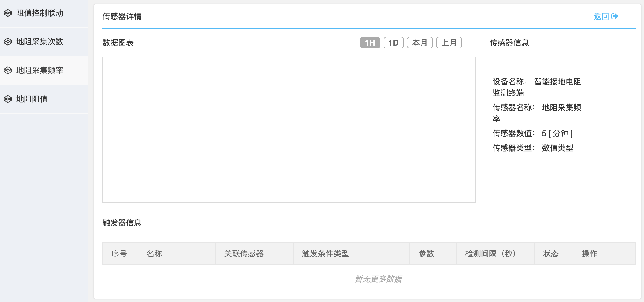Select 上月 time range button
Viewport: 644px width, 302px height.
pos(449,42)
